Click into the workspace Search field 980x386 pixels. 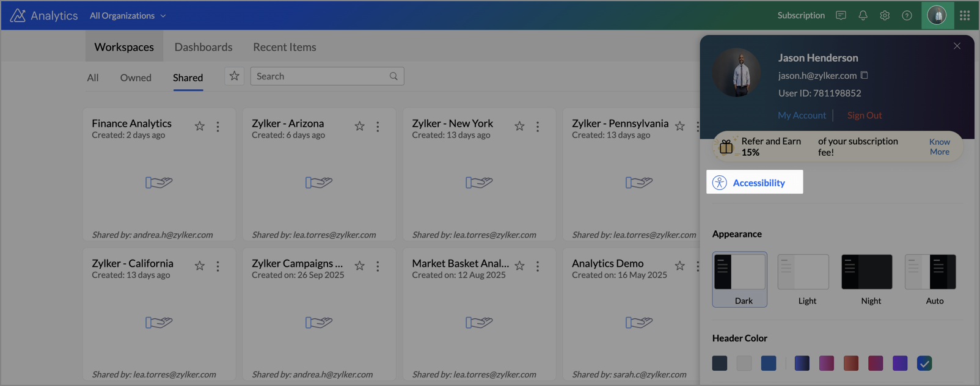[x=321, y=76]
